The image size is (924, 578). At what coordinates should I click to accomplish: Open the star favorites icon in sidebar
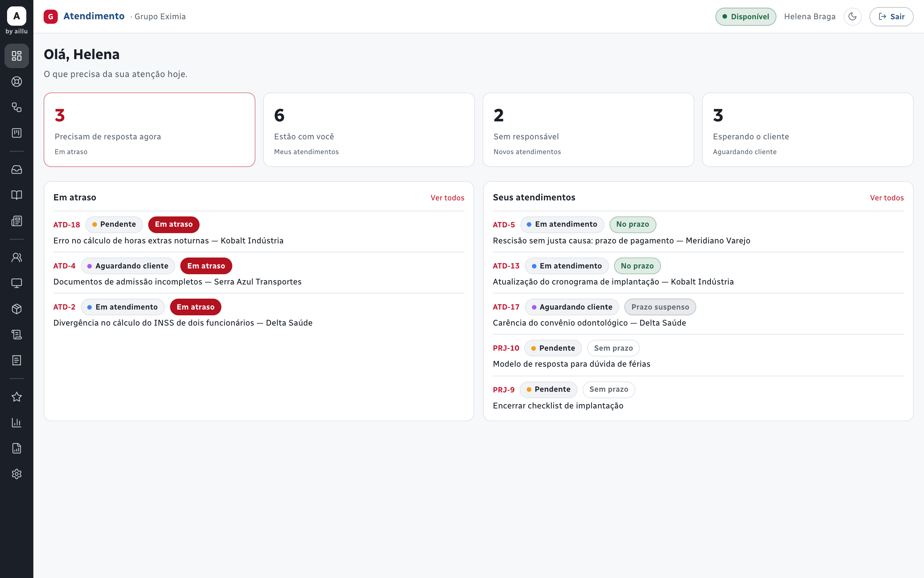(x=16, y=397)
